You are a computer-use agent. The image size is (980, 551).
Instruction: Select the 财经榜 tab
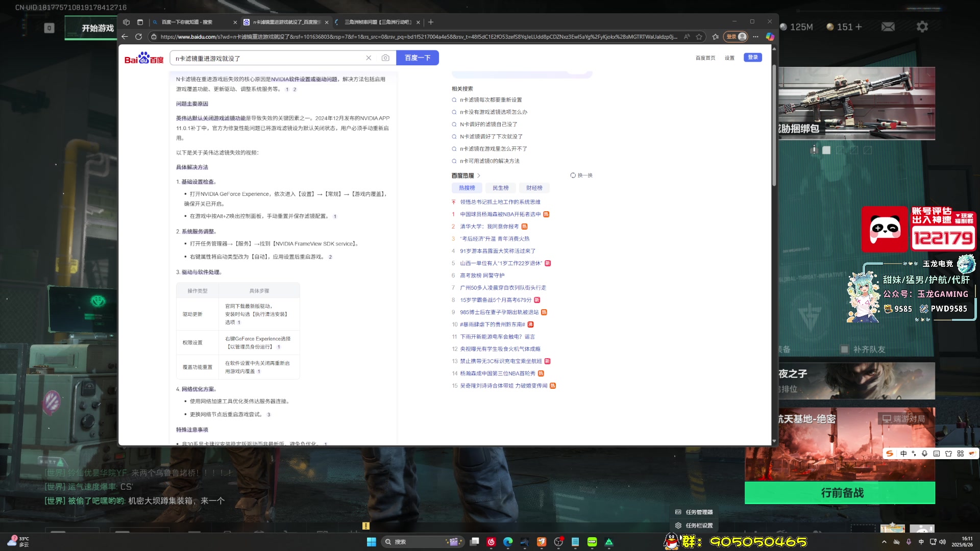534,188
